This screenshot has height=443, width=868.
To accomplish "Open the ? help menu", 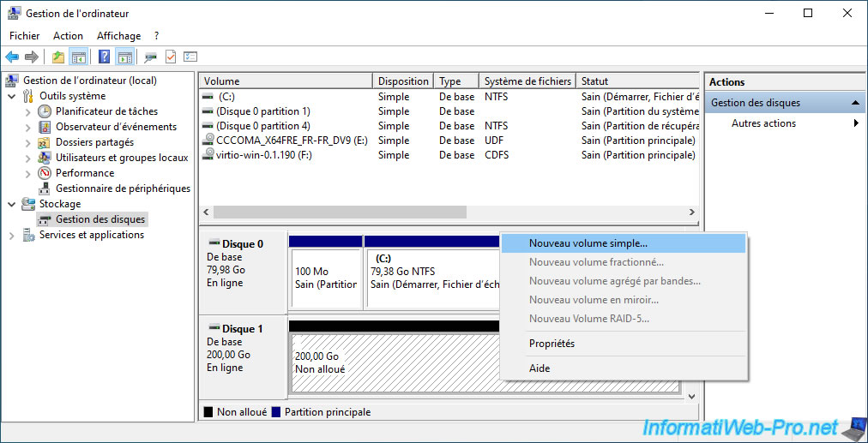I will pos(157,36).
